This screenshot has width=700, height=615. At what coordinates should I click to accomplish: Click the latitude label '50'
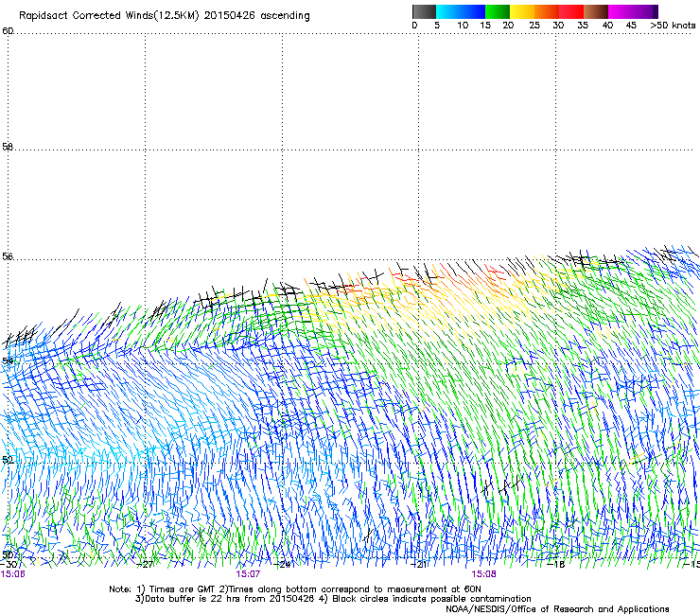tap(8, 554)
